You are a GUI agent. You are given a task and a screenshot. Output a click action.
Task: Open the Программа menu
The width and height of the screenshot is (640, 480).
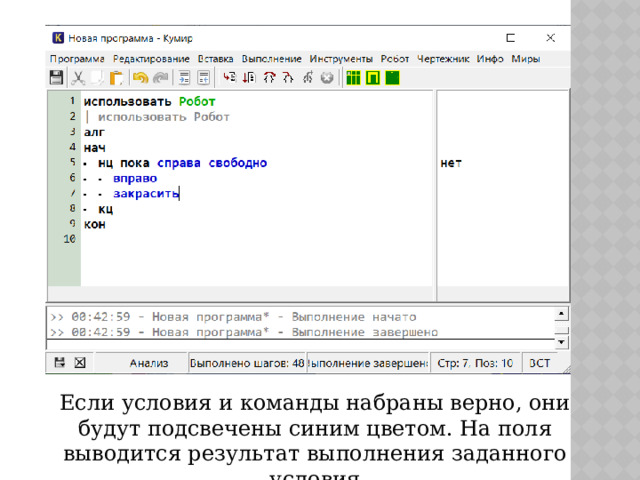point(77,59)
